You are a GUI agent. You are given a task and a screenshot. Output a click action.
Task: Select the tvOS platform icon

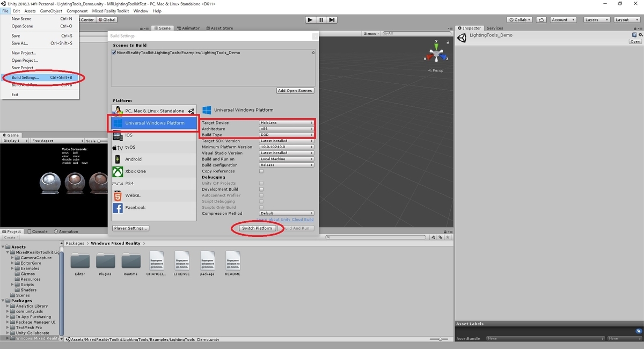tap(118, 147)
